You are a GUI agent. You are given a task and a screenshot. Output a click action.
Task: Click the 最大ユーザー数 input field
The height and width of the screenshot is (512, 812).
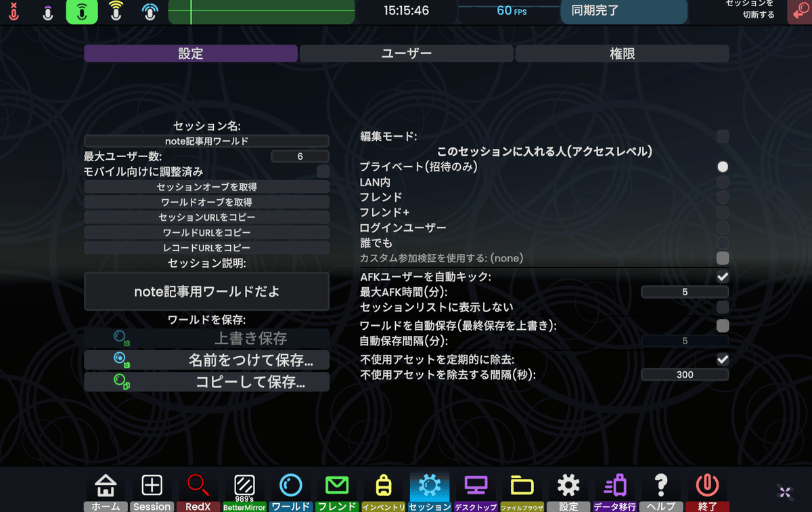click(x=300, y=156)
